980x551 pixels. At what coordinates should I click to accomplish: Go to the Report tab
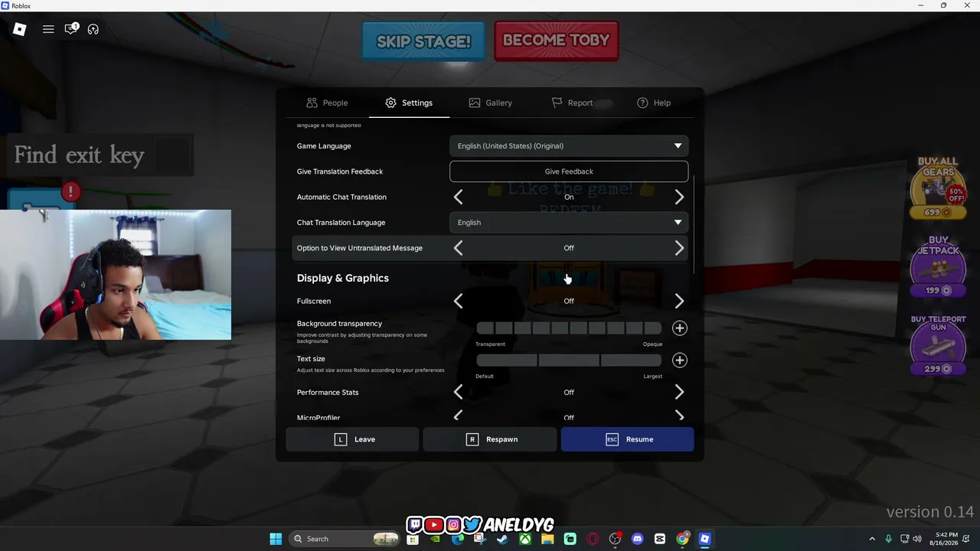(x=572, y=103)
